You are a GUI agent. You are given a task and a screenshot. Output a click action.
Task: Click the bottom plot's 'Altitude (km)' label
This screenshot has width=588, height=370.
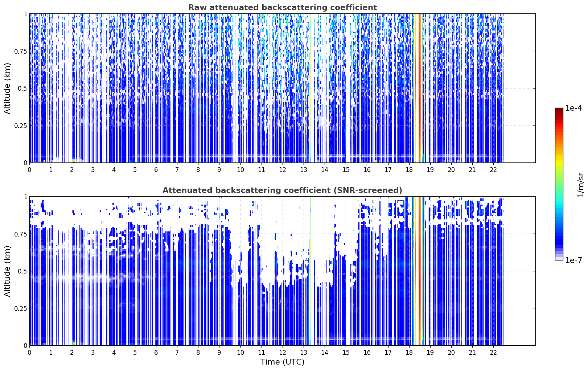coord(8,271)
